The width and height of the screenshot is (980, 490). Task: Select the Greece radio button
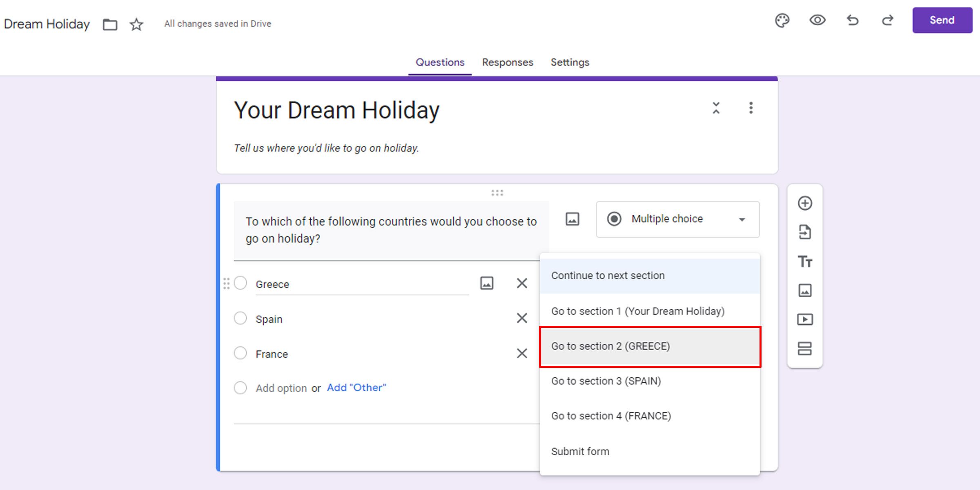241,283
